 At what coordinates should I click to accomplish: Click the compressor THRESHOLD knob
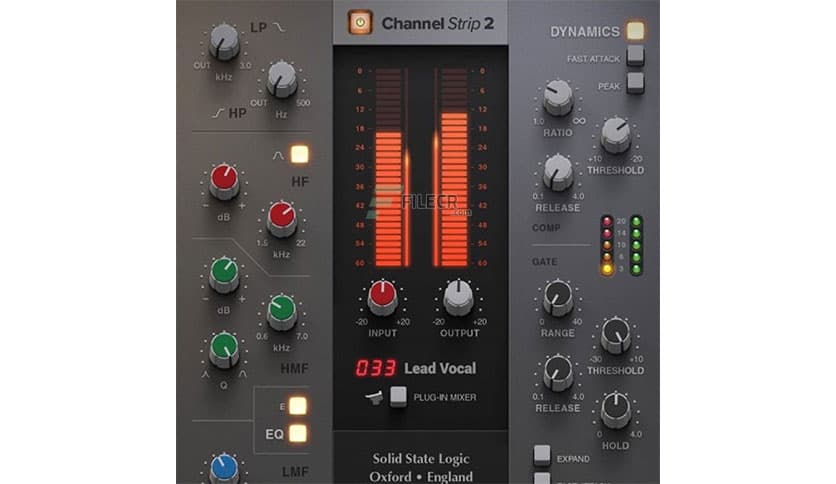[x=615, y=135]
